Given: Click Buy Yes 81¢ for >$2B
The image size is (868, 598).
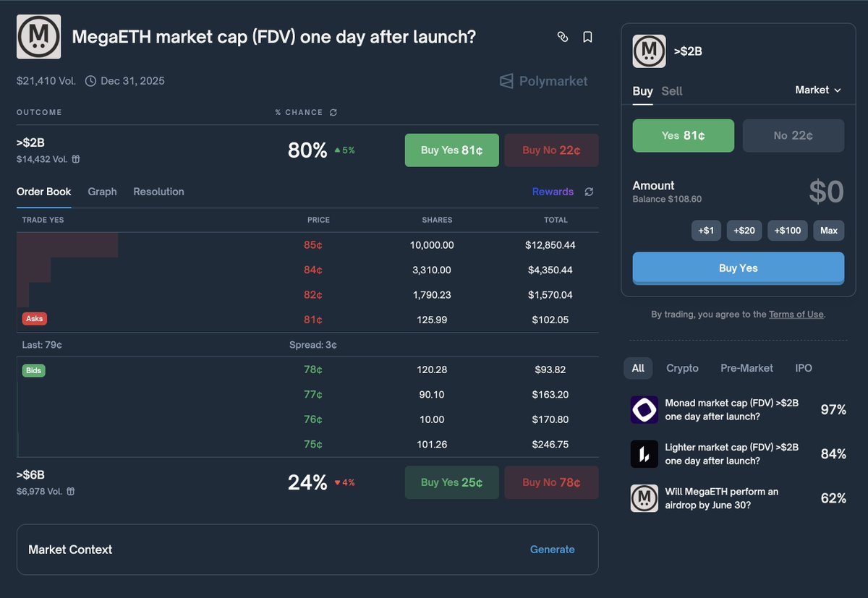Looking at the screenshot, I should pos(452,150).
